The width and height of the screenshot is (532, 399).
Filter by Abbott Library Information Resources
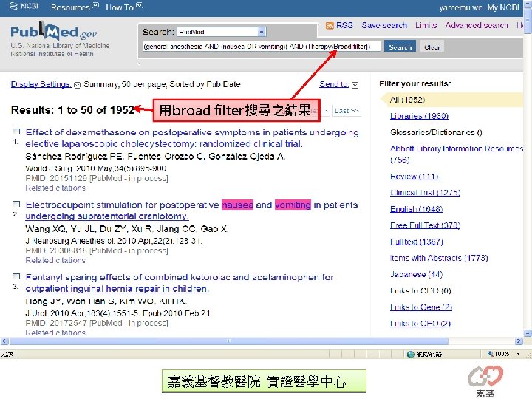(x=457, y=154)
